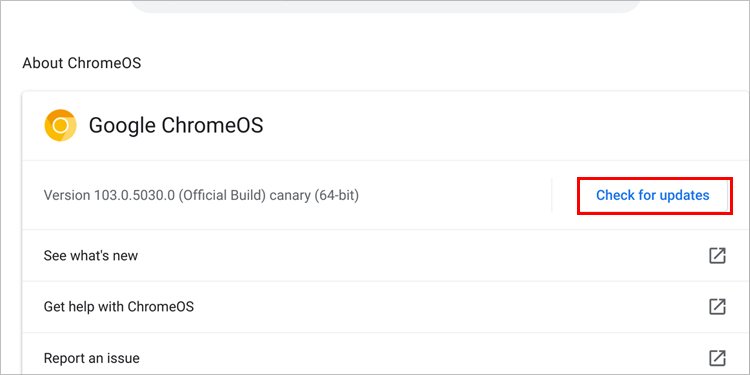Open external link icon for Get help
The width and height of the screenshot is (750, 375).
click(717, 307)
